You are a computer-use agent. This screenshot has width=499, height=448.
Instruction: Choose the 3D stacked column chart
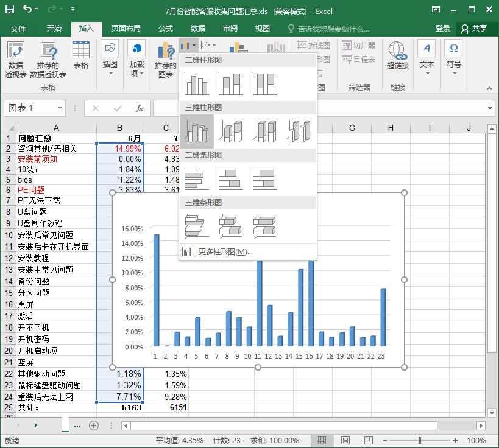point(231,131)
